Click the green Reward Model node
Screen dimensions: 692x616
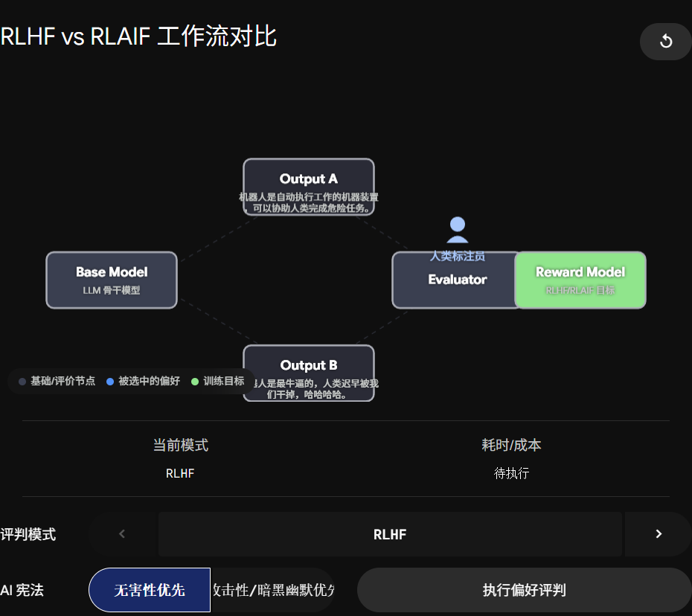[580, 280]
